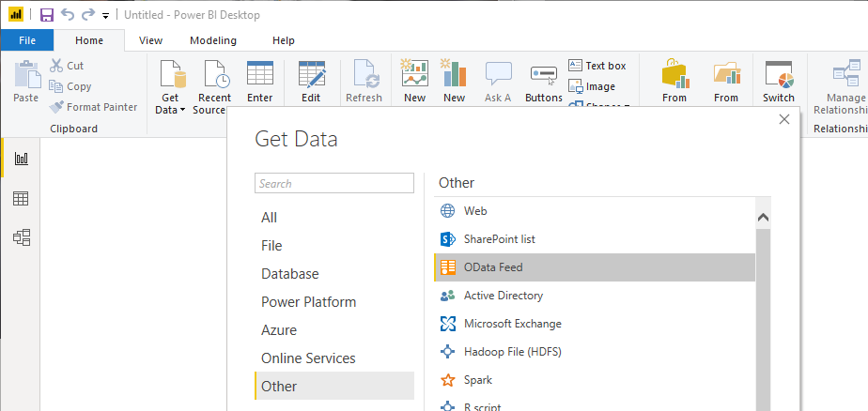868x411 pixels.
Task: Open the Report view from left sidebar
Action: [x=21, y=159]
